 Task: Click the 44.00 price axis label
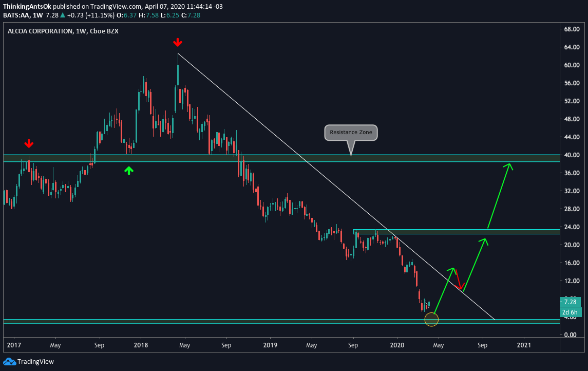[x=572, y=137]
